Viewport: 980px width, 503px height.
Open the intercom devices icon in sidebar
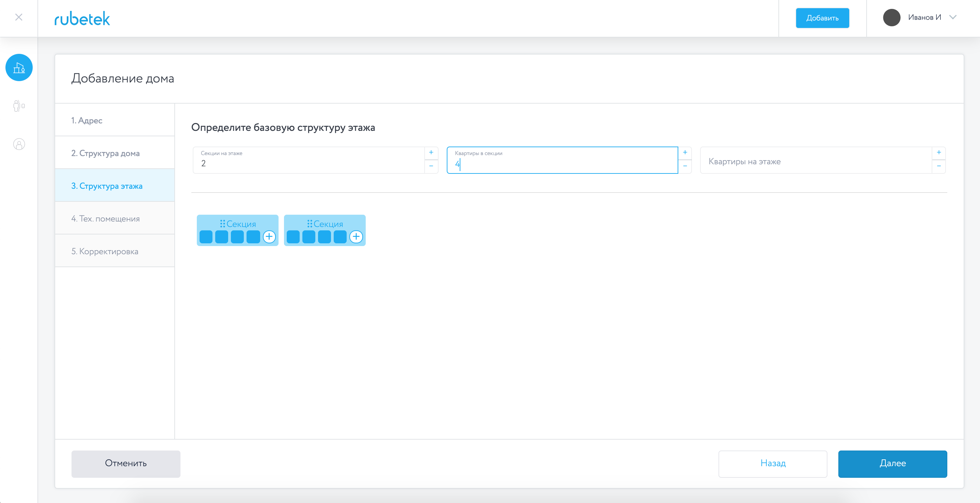[19, 106]
